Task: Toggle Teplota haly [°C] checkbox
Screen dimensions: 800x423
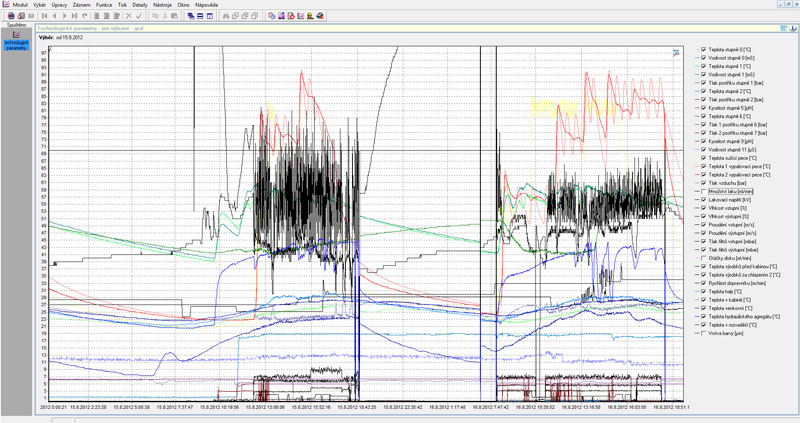Action: 703,291
